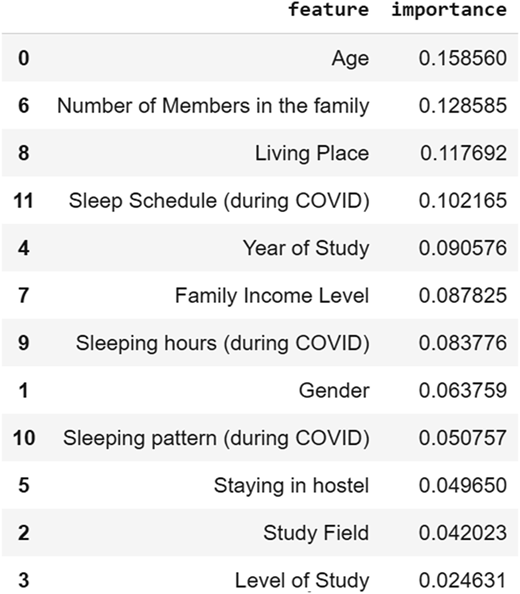Click importance value 0.158560
This screenshot has height=594, width=520.
click(x=462, y=58)
